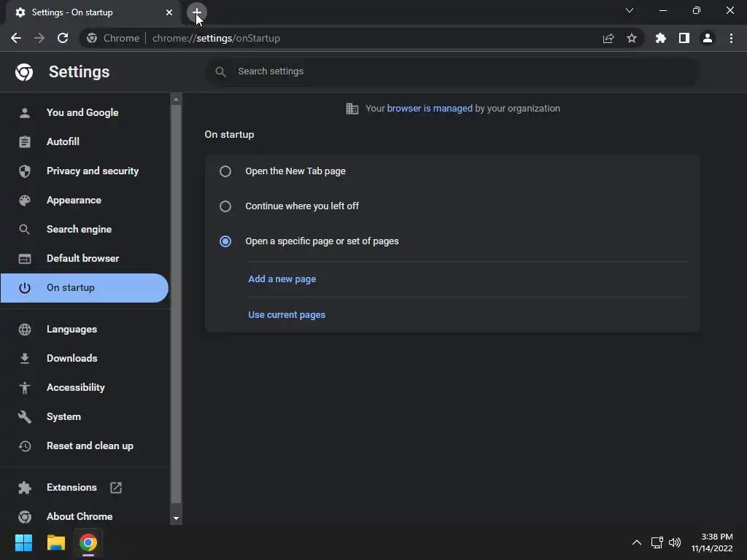The height and width of the screenshot is (560, 747).
Task: Click the site info Chrome icon in address bar
Action: pyautogui.click(x=92, y=38)
